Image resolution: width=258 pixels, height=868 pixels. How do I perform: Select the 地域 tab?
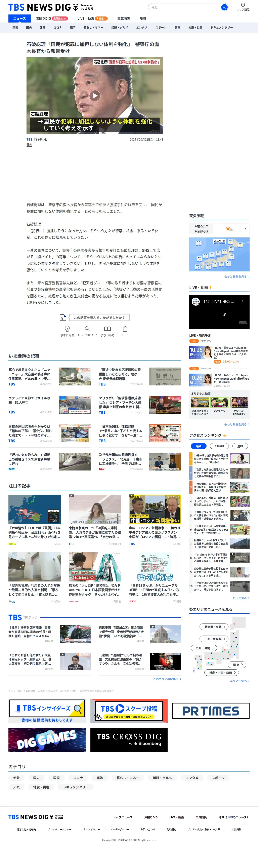click(143, 18)
